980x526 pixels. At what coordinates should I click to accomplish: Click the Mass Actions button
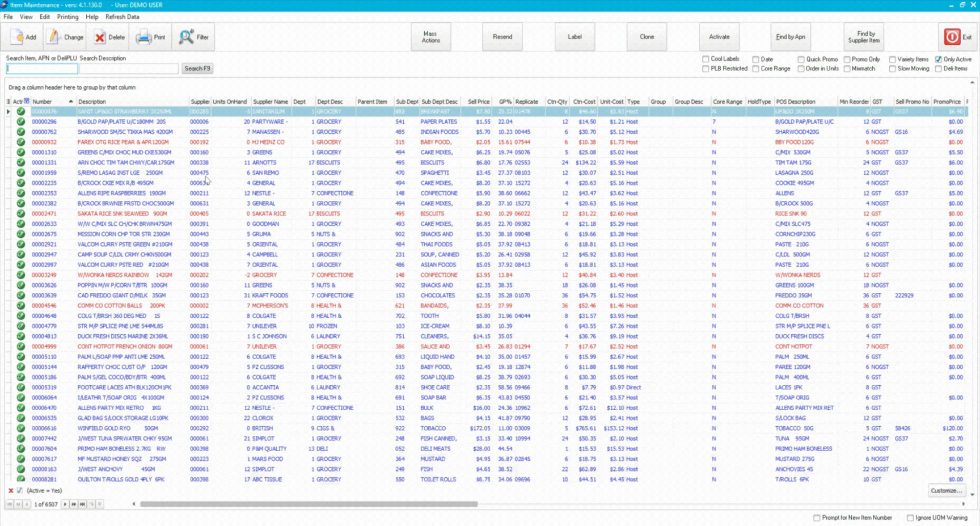(431, 37)
